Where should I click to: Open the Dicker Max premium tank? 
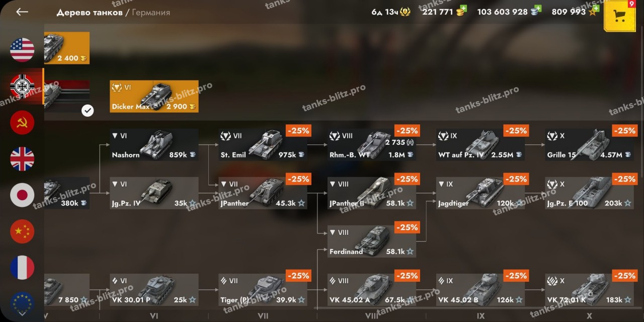(x=154, y=97)
